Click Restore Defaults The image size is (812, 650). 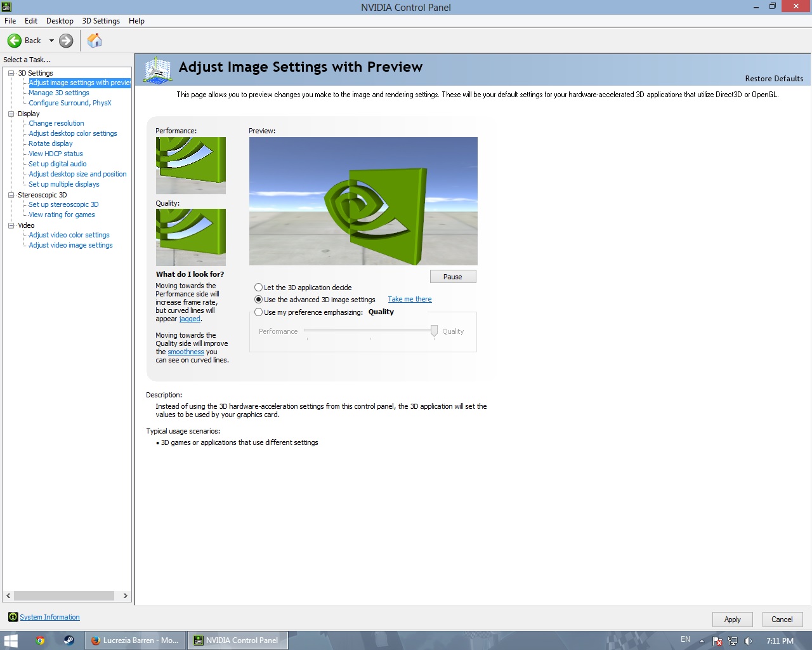tap(774, 79)
